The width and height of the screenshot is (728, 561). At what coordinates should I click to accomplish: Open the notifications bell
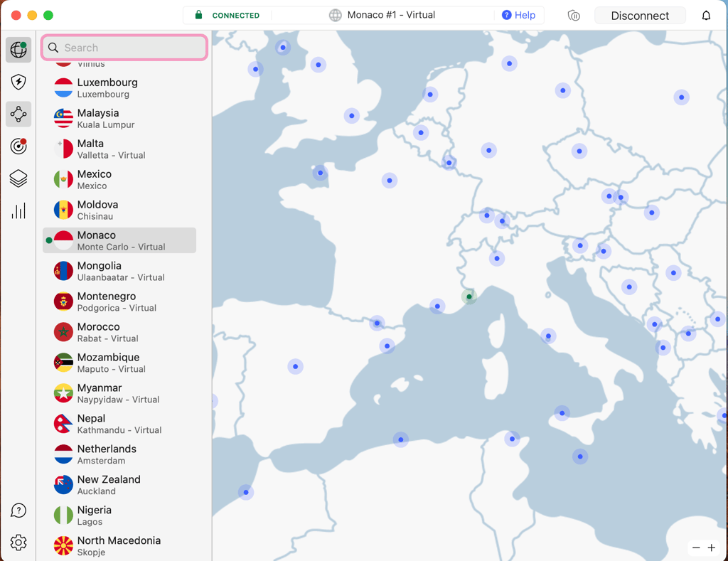[706, 16]
